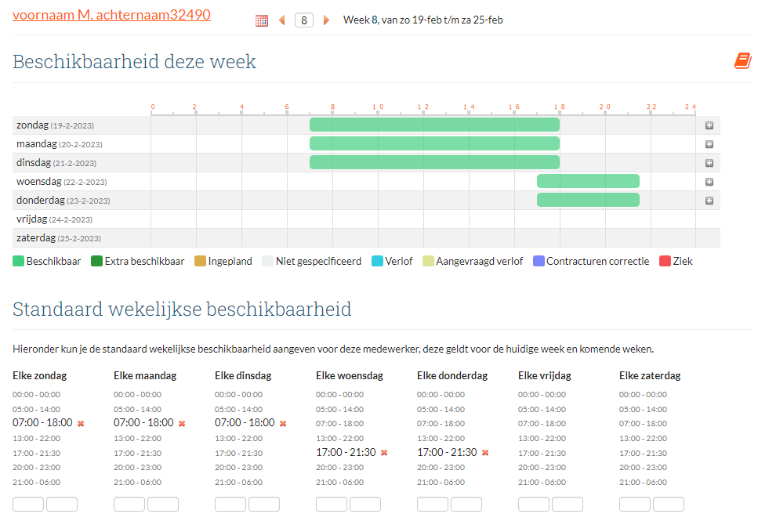Go to next week arrow
This screenshot has height=532, width=758.
327,20
